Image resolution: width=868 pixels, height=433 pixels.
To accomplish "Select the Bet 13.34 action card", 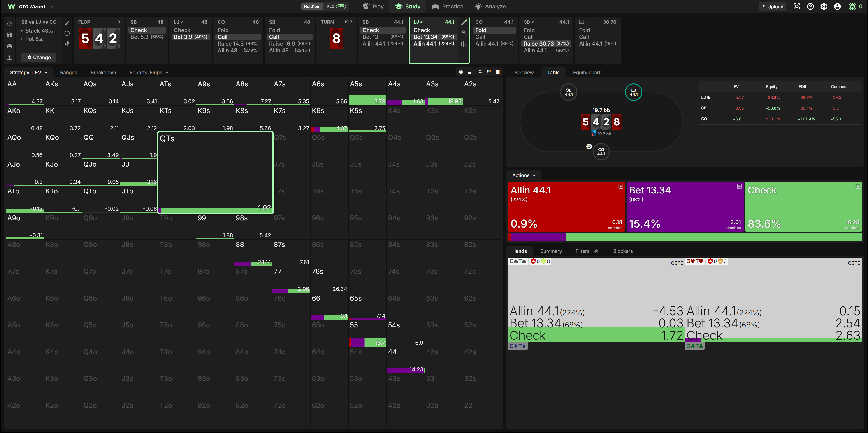I will (685, 206).
